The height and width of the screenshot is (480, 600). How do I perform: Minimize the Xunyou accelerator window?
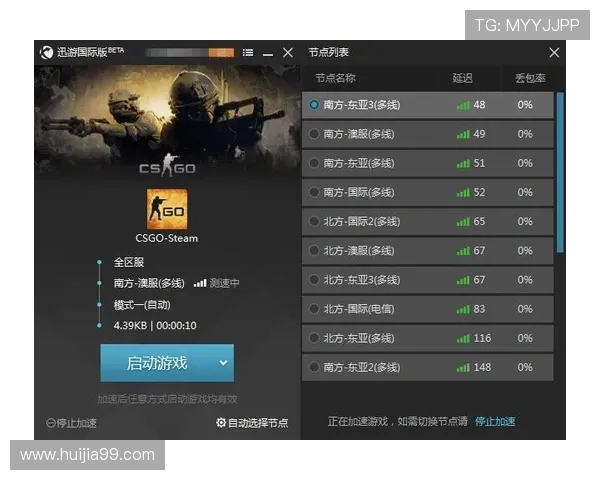pos(268,54)
